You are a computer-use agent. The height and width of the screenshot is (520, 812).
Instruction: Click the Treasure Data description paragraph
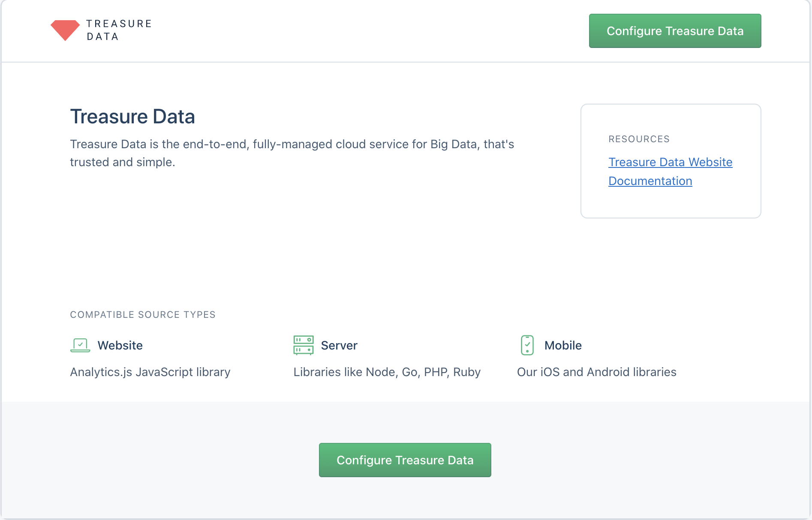(292, 153)
